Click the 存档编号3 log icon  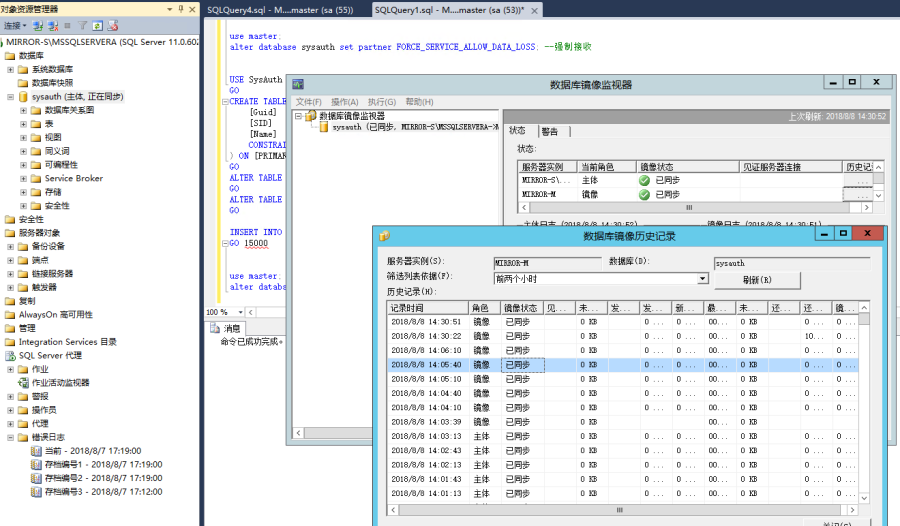(x=36, y=492)
